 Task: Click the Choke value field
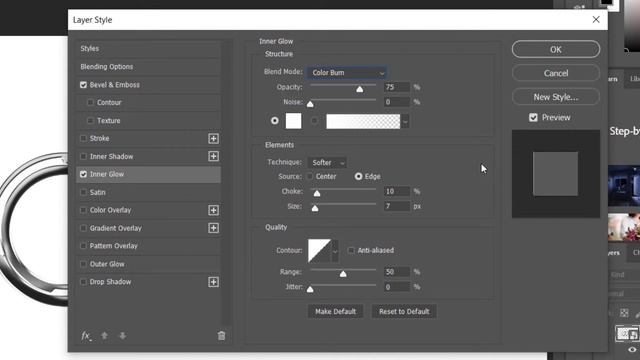(397, 191)
